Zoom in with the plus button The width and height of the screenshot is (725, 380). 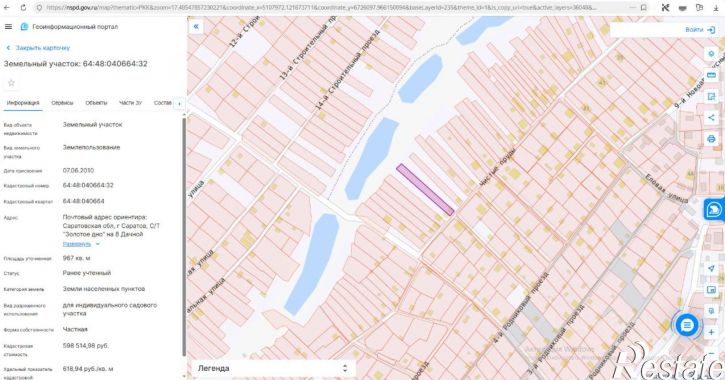[x=711, y=332]
